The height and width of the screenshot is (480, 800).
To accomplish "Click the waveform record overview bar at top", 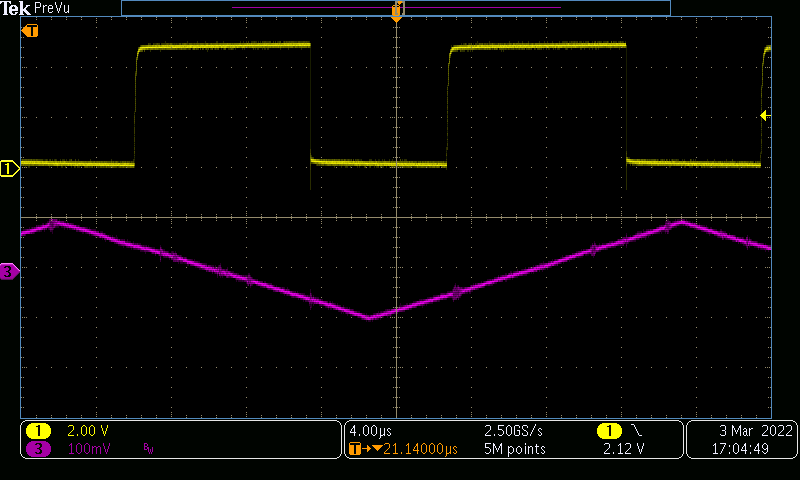I will point(395,7).
